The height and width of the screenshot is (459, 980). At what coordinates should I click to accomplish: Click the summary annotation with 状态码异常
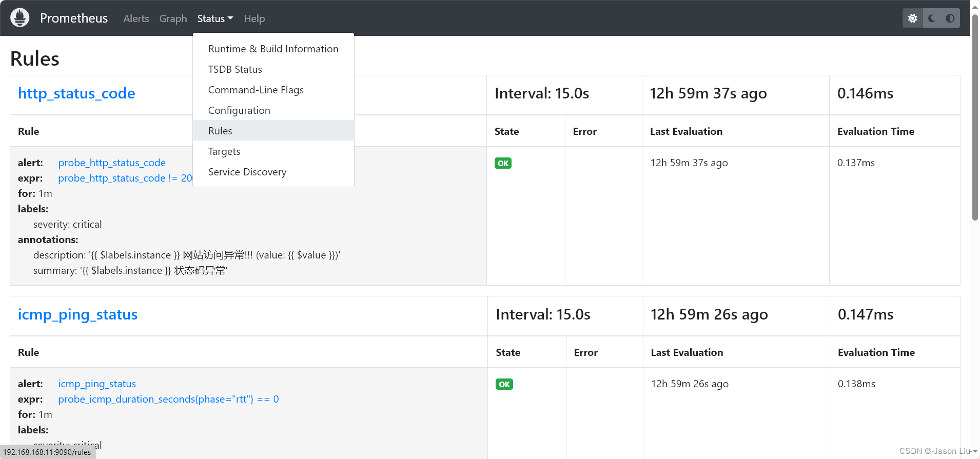tap(130, 270)
